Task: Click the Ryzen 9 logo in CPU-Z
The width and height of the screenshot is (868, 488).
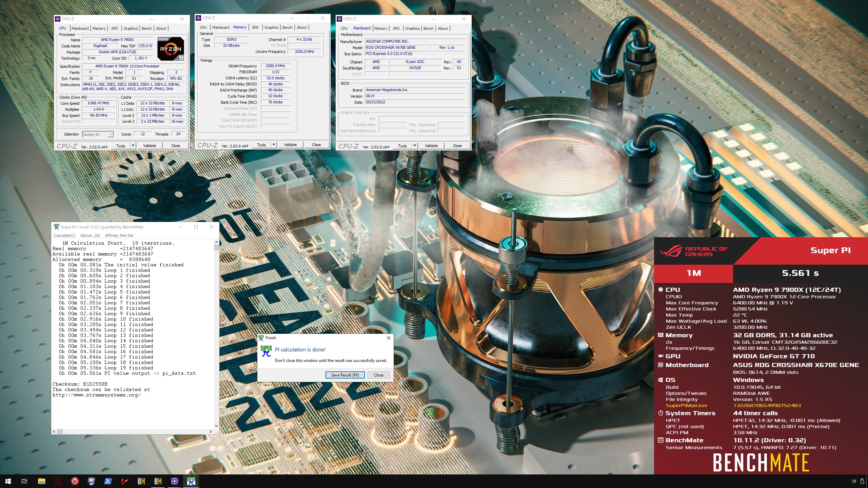Action: pyautogui.click(x=171, y=49)
